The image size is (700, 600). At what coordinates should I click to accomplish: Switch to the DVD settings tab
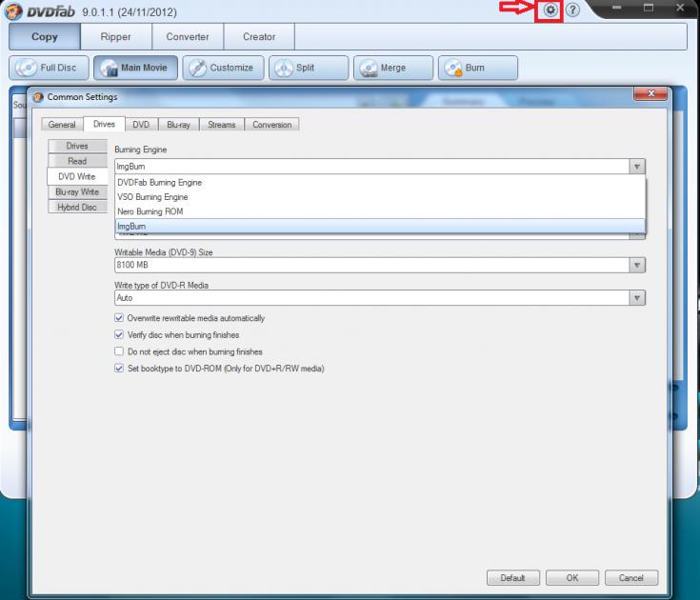coord(141,125)
